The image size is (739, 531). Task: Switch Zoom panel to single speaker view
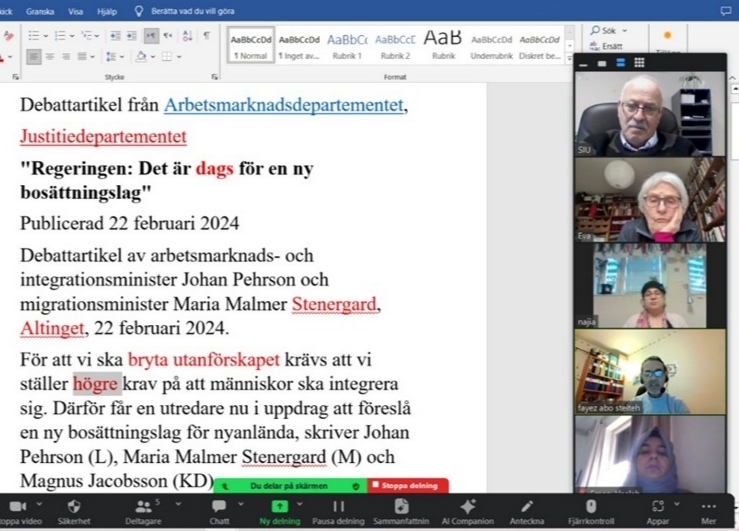[x=602, y=63]
